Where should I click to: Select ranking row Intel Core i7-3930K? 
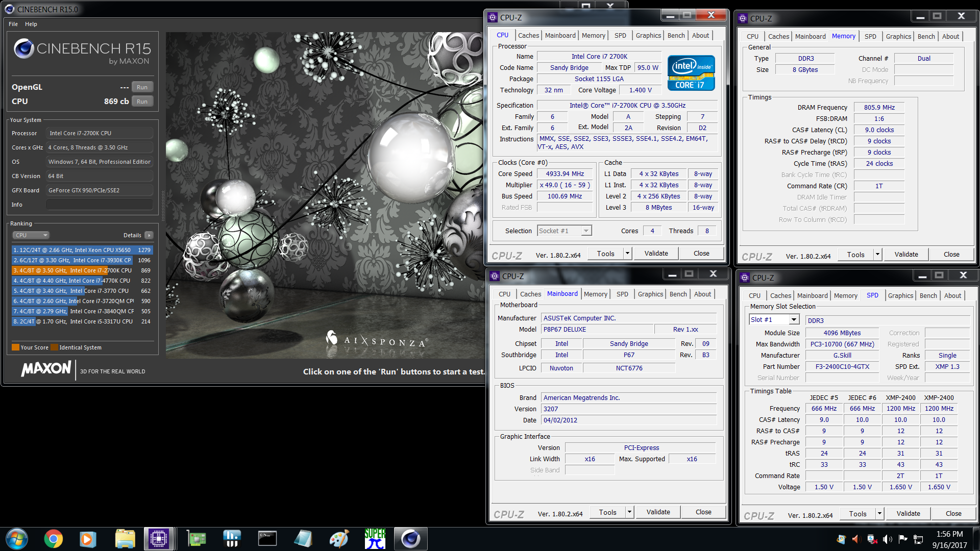click(82, 260)
